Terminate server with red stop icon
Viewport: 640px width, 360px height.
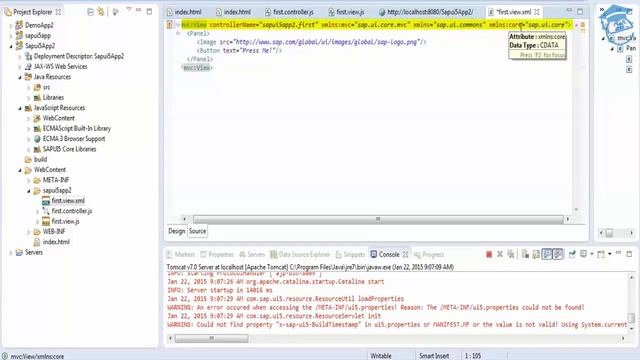click(x=489, y=254)
